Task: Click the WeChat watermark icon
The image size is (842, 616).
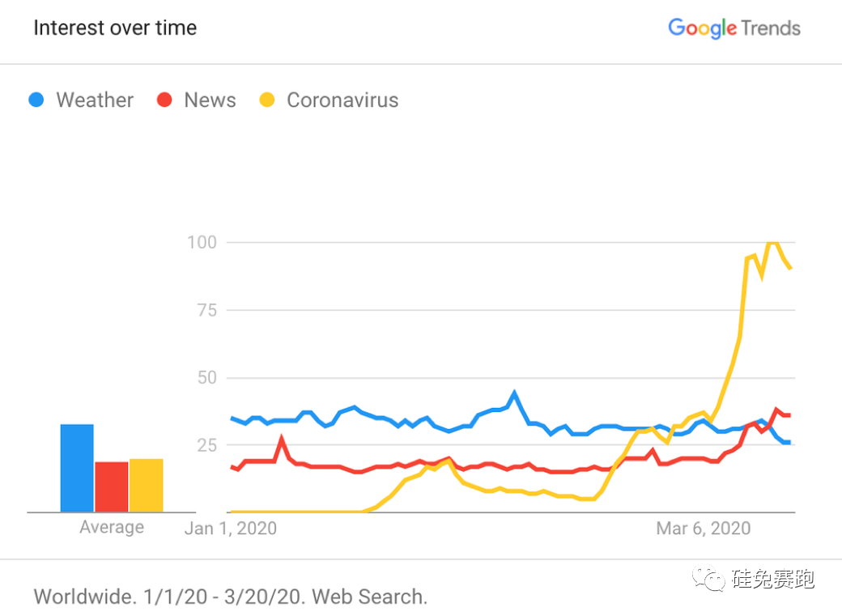Action: [713, 580]
